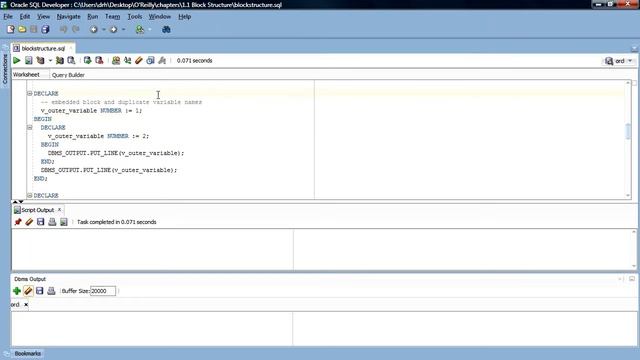This screenshot has height=360, width=640.
Task: Click the buffer icon next to Script Output print
Action: tap(64, 222)
